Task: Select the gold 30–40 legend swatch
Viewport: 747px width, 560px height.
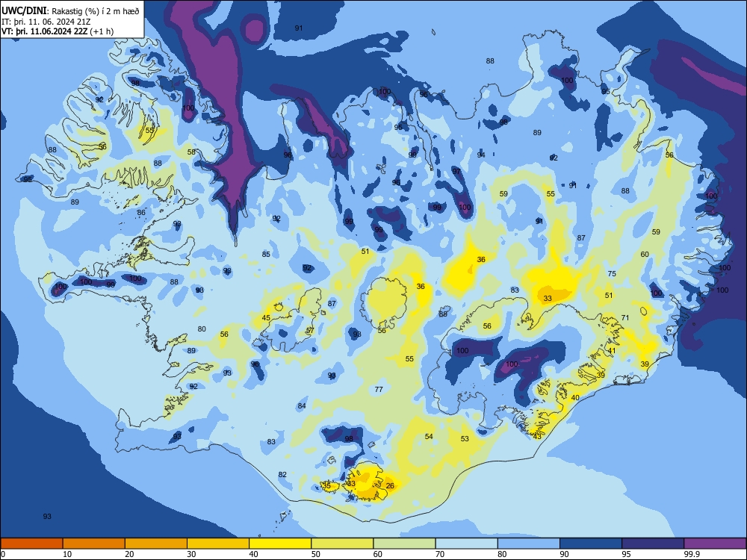Action: click(218, 544)
